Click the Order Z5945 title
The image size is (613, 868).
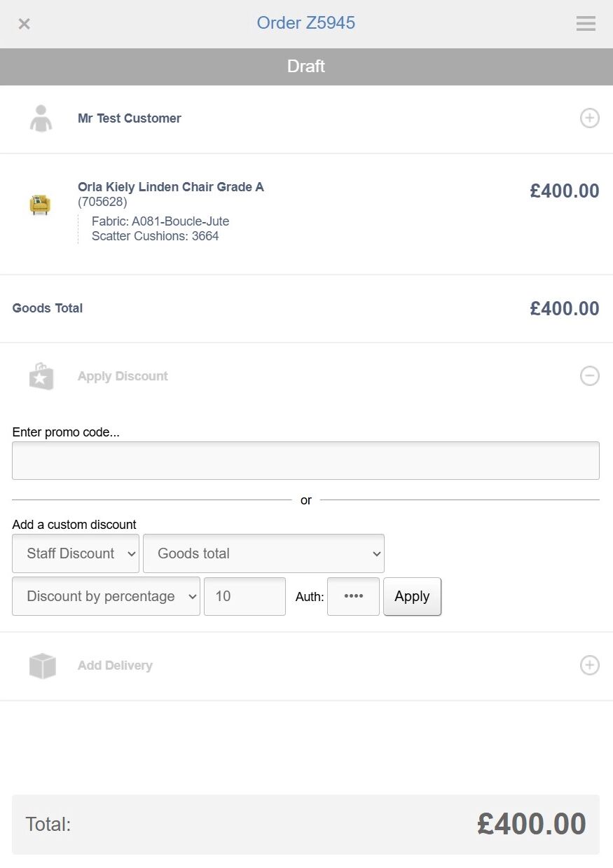pos(306,23)
